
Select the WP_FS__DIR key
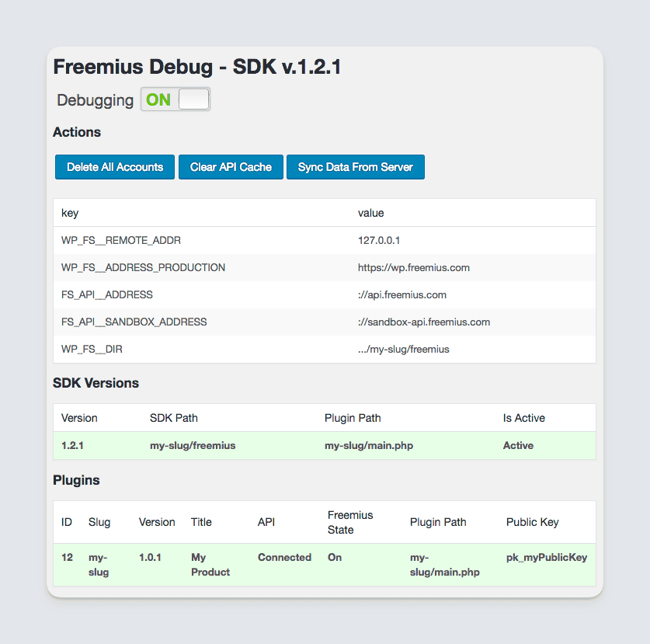pyautogui.click(x=92, y=349)
